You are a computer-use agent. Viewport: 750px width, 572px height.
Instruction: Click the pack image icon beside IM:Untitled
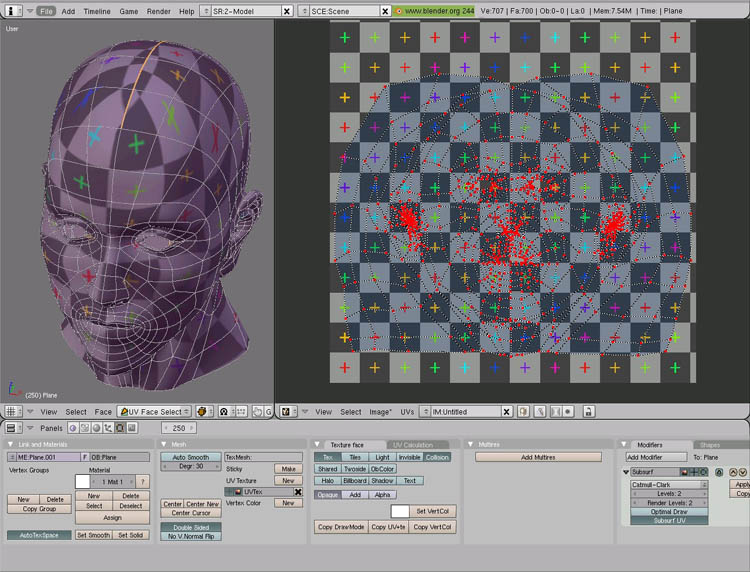pos(524,411)
